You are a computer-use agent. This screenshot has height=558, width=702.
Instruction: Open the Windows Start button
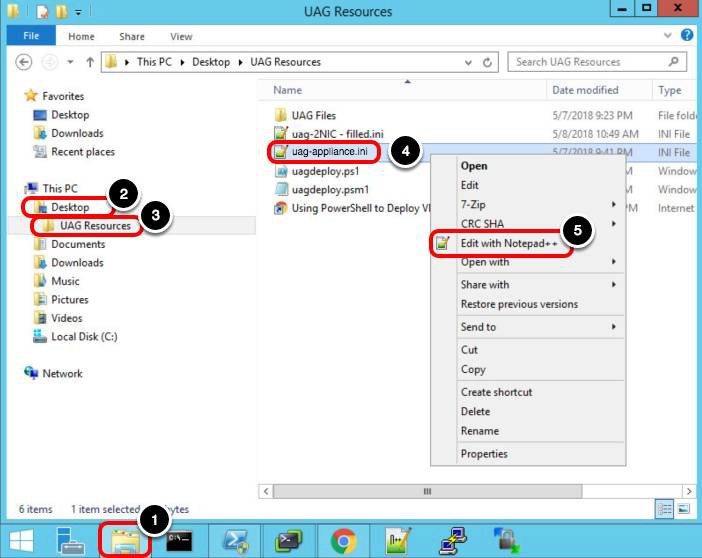(21, 541)
